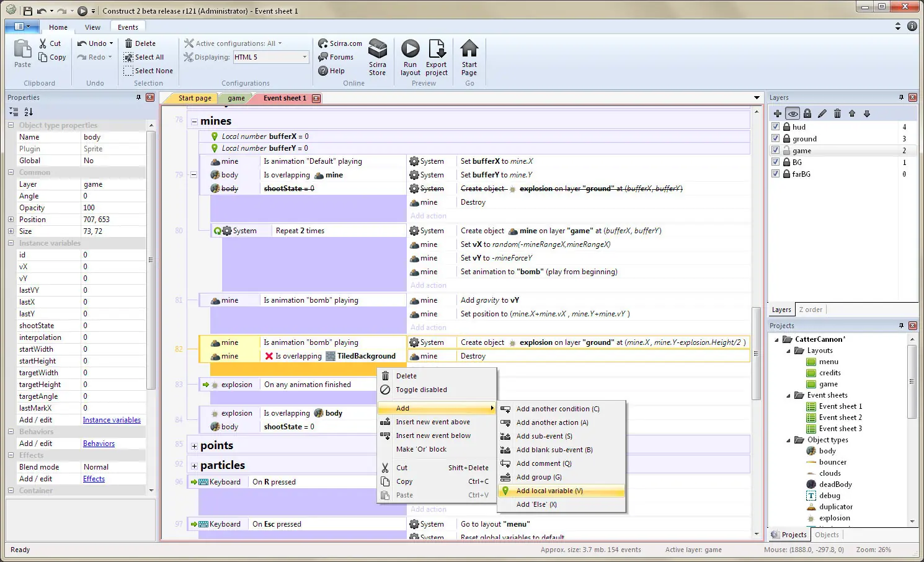Click the Run layout play icon
Screen dimensions: 924x562
(410, 48)
